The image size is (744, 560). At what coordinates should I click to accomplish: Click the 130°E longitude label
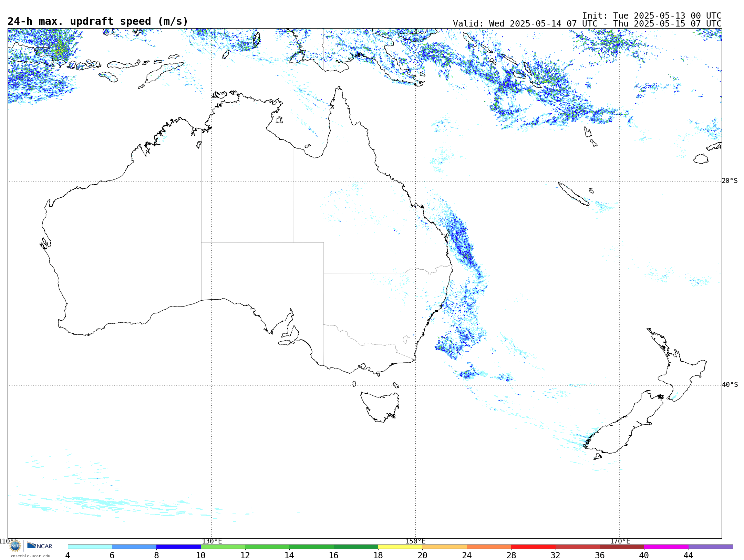click(x=212, y=541)
